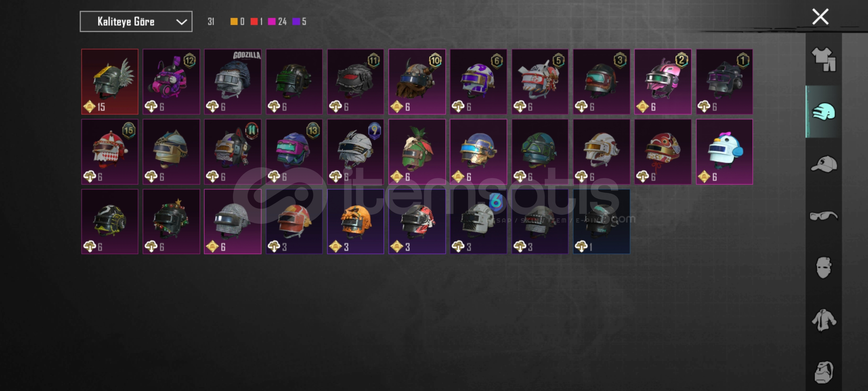This screenshot has height=391, width=868.
Task: Click the dropdown chevron next to Kaliteye Göre
Action: (182, 22)
